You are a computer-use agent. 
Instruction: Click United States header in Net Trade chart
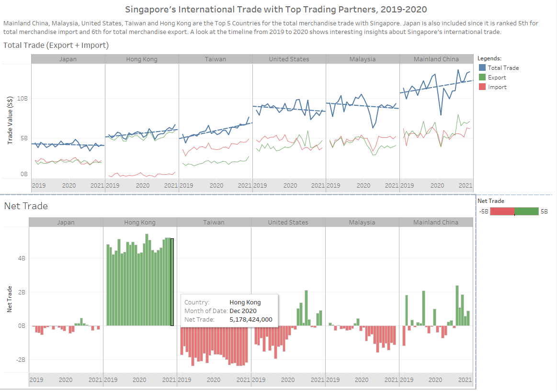click(x=288, y=223)
